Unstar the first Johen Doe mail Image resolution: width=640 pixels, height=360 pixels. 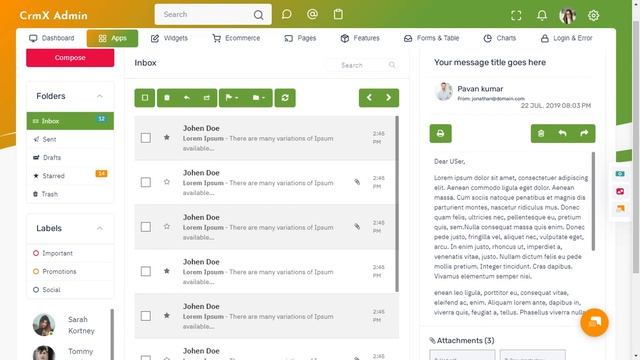167,137
